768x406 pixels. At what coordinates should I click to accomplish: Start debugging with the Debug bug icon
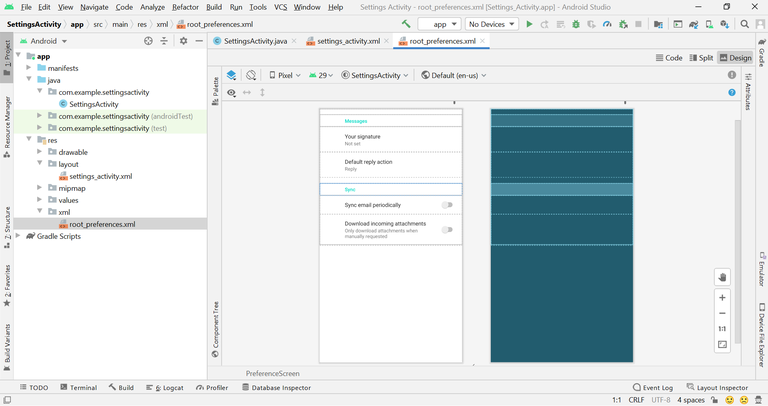(575, 24)
